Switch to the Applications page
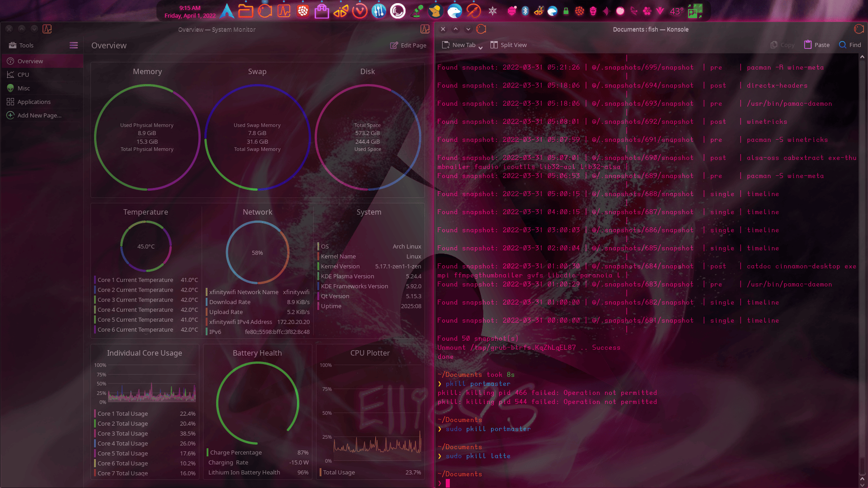The height and width of the screenshot is (488, 868). click(x=34, y=102)
